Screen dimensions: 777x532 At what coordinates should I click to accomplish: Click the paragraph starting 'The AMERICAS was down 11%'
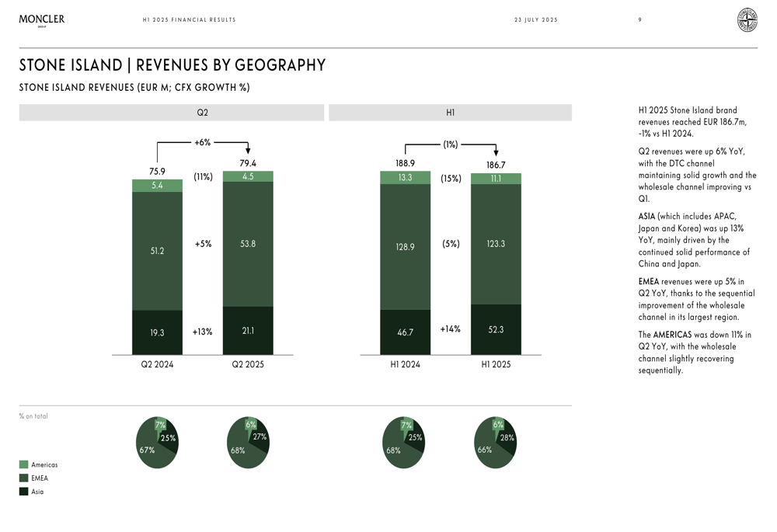pyautogui.click(x=694, y=353)
